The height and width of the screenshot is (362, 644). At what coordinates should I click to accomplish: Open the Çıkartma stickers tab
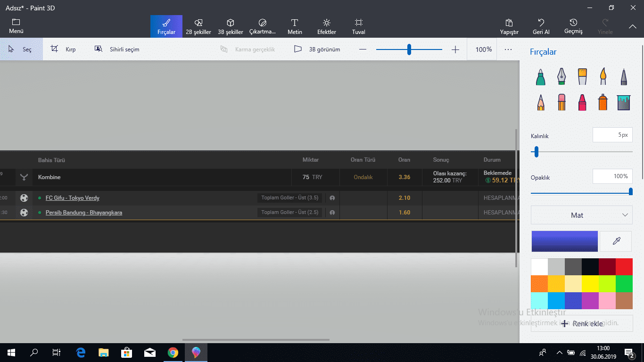click(x=263, y=26)
